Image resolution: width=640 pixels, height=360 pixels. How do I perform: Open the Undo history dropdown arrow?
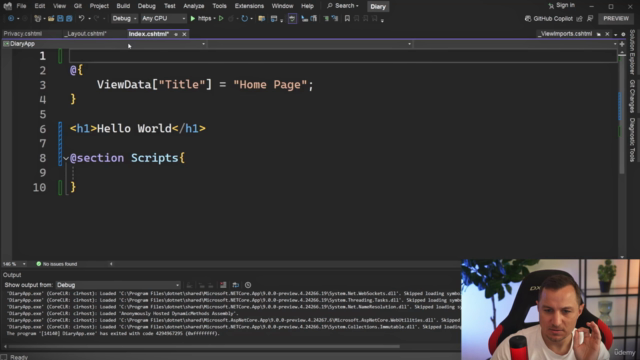89,19
